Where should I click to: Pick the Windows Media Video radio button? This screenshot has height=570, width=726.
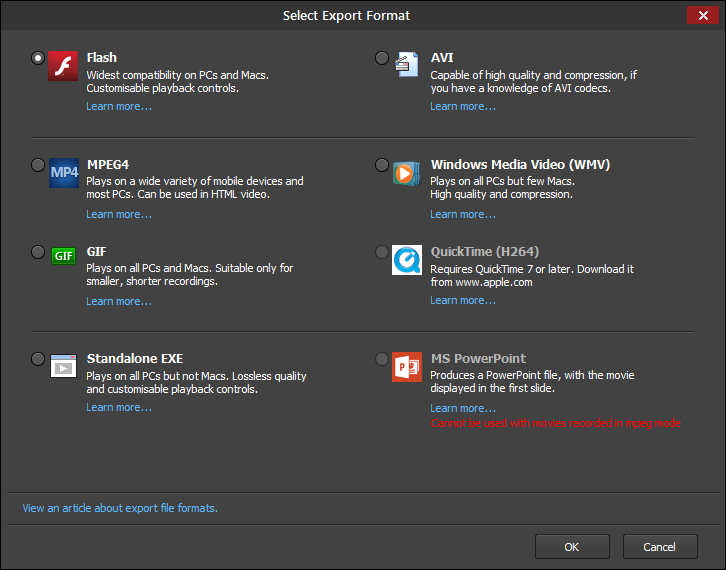coord(382,164)
